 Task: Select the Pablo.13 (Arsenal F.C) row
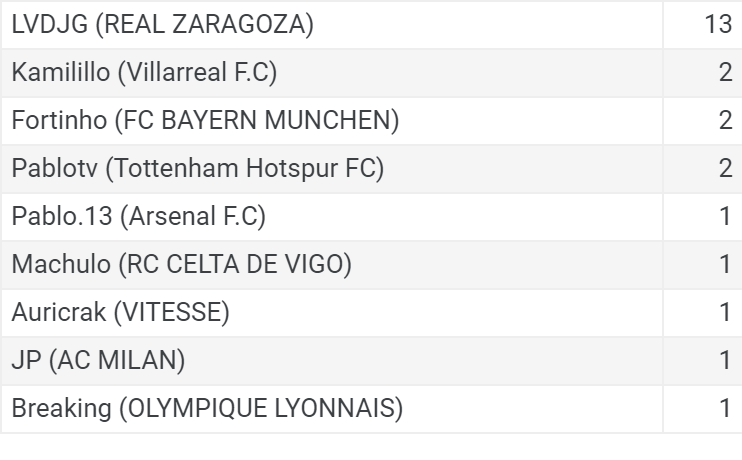pyautogui.click(x=371, y=217)
